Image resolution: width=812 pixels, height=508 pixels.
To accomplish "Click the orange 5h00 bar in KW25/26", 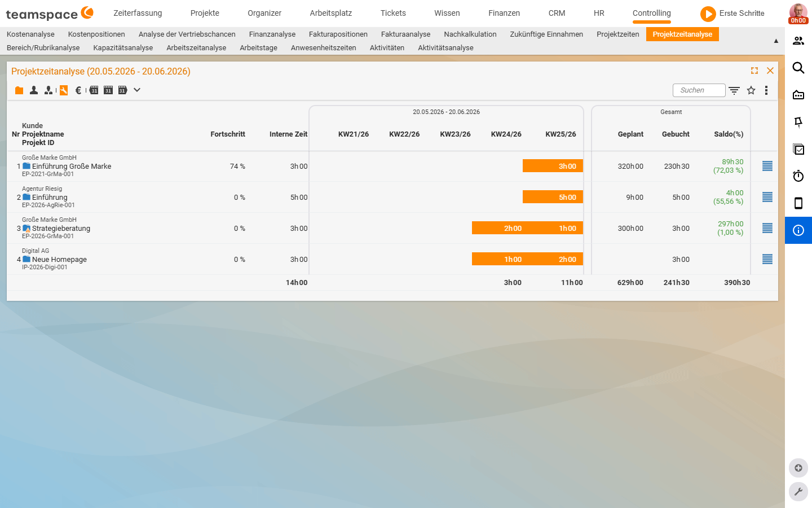I will [x=553, y=197].
